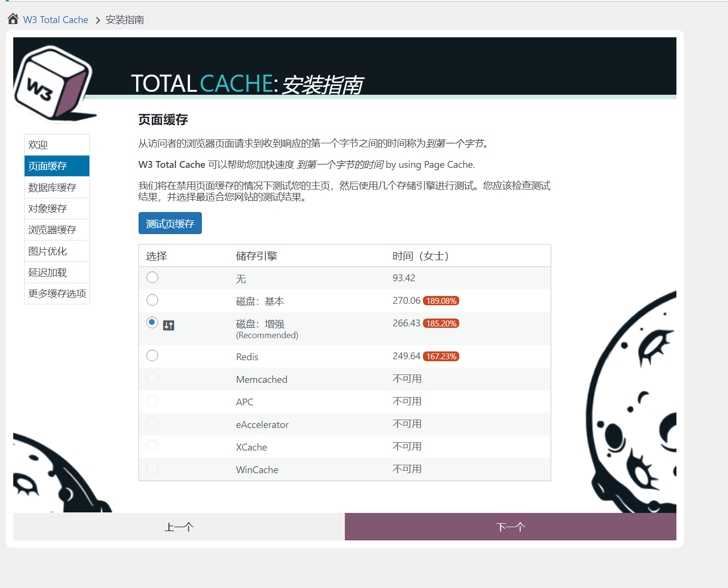Choose the Redis storage engine radio

coord(152,355)
